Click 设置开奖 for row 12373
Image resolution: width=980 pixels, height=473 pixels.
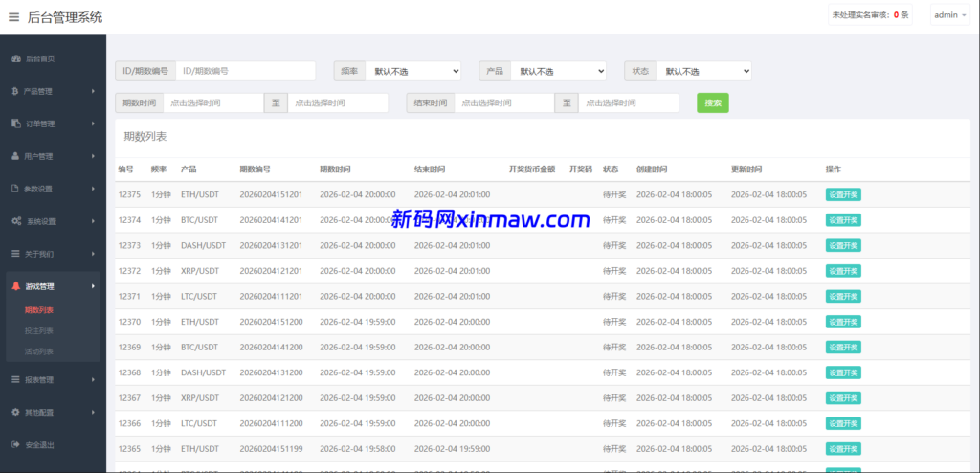coord(843,246)
